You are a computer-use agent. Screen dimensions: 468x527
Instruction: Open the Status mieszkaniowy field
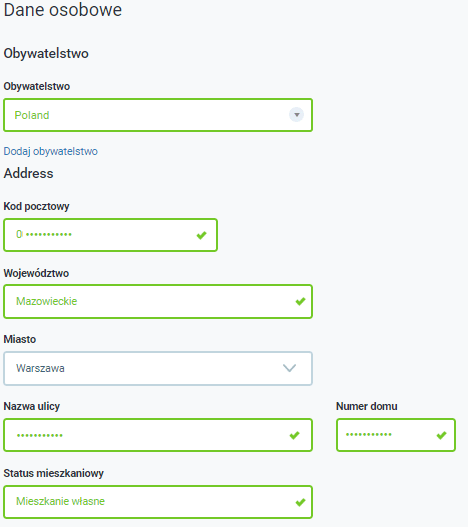(158, 502)
